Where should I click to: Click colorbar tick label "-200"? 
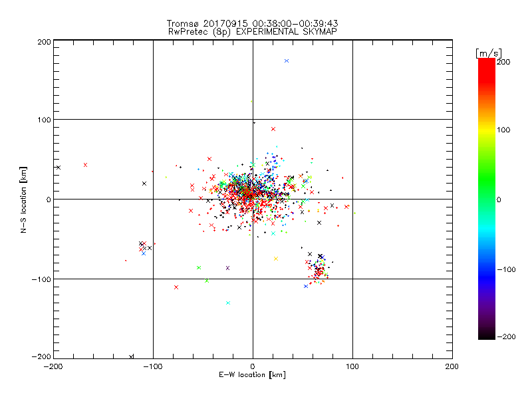click(506, 336)
